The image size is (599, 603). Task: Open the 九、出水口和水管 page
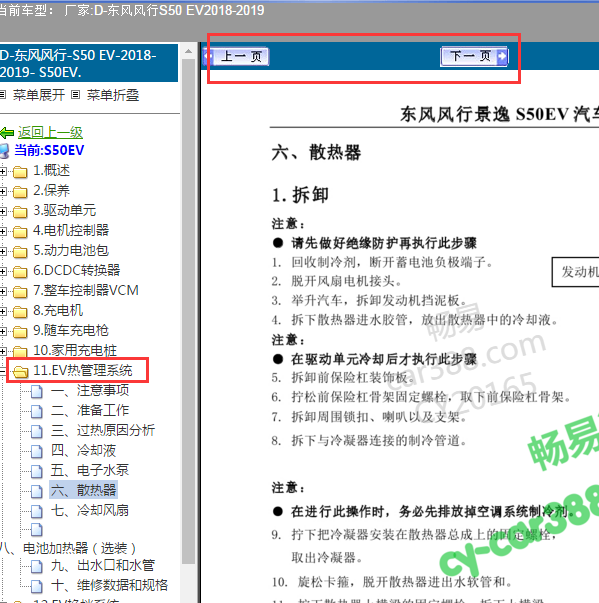click(x=103, y=565)
